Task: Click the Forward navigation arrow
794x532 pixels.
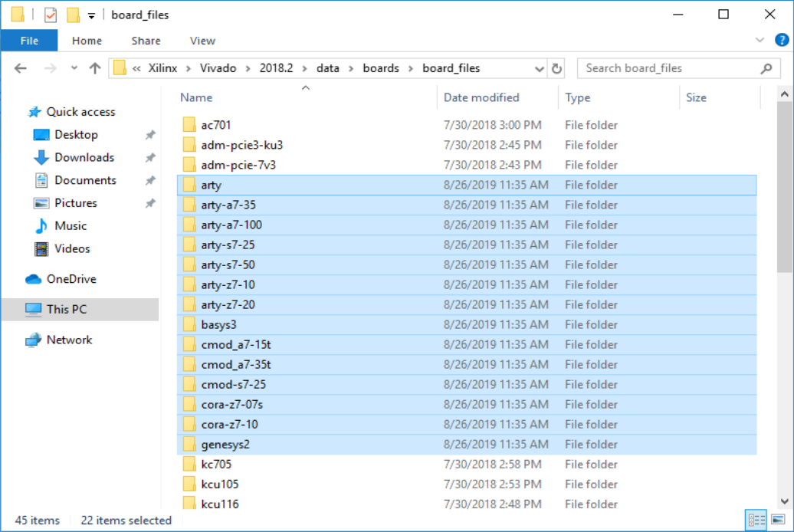Action: point(50,68)
